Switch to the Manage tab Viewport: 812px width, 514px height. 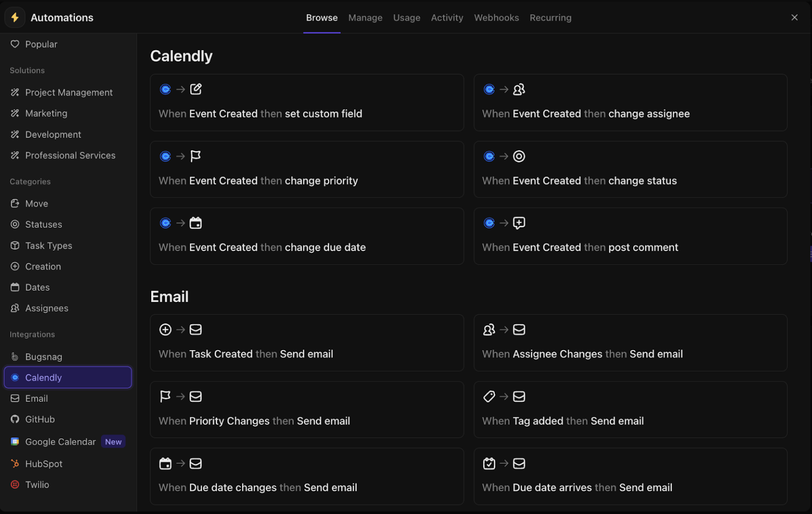pos(365,17)
